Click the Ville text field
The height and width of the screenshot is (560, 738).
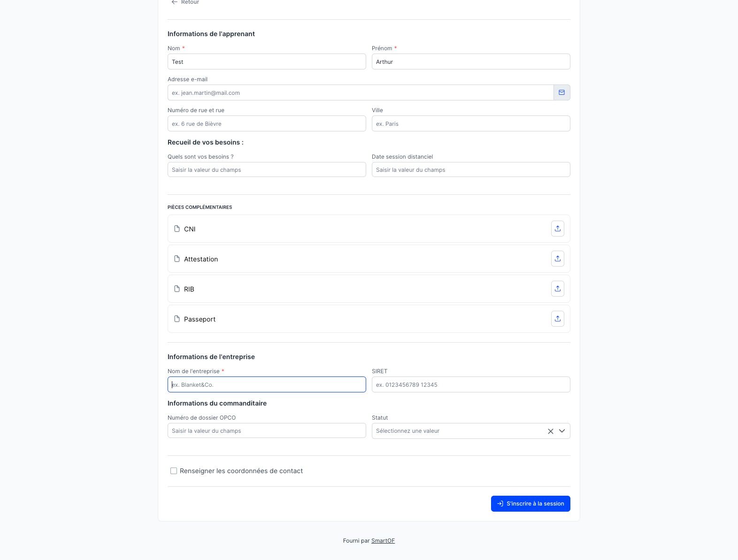[471, 123]
